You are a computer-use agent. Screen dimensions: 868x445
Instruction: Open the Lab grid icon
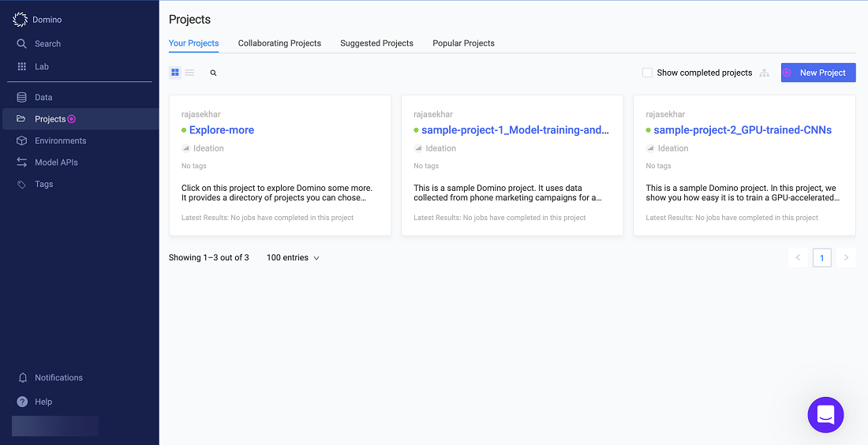21,66
